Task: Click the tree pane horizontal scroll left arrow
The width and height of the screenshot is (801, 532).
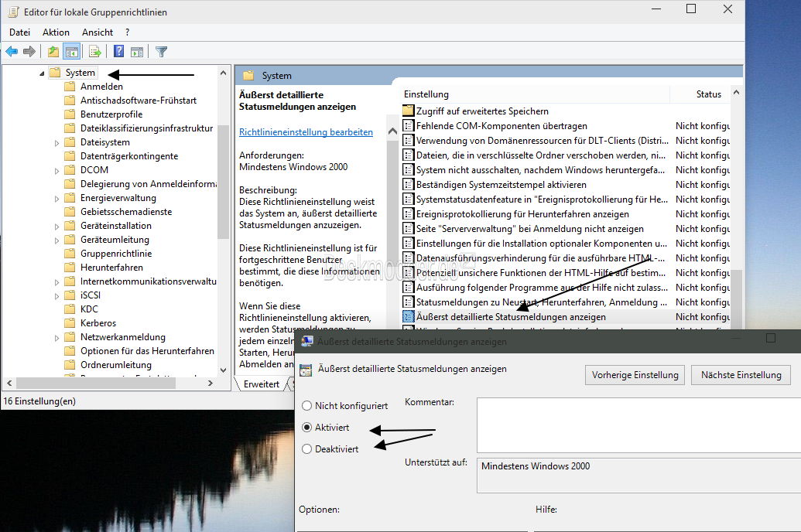Action: pyautogui.click(x=9, y=383)
